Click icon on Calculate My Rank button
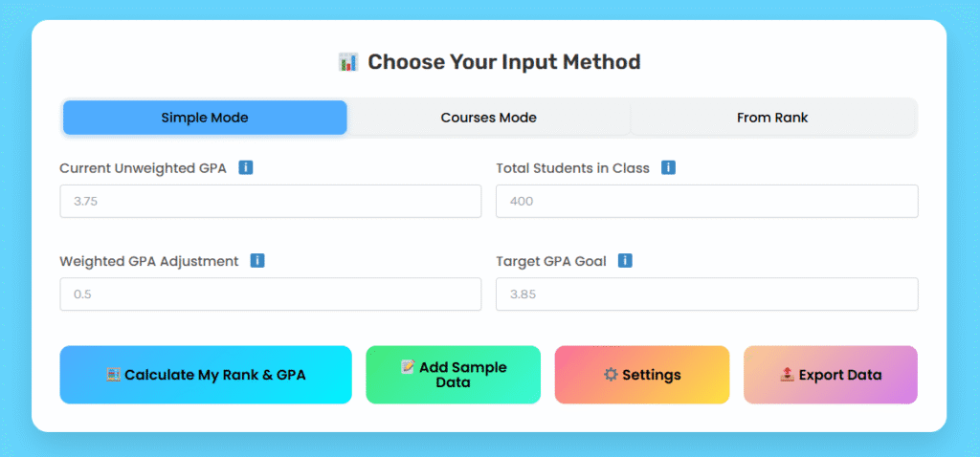The width and height of the screenshot is (980, 457). click(114, 375)
